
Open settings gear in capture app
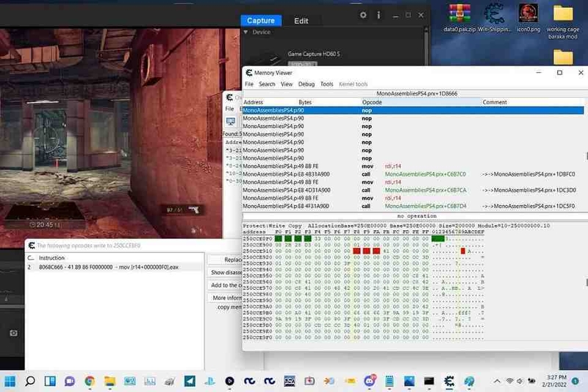click(363, 15)
